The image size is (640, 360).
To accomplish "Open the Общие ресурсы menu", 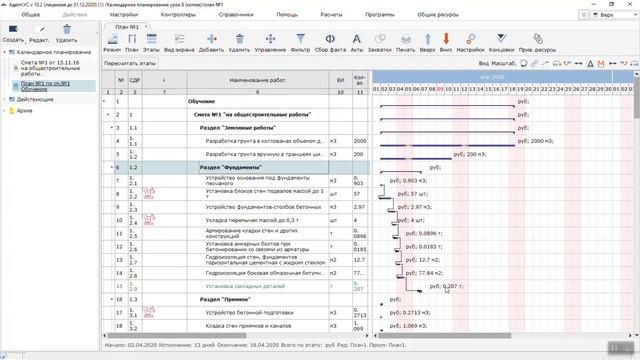I will pos(438,15).
